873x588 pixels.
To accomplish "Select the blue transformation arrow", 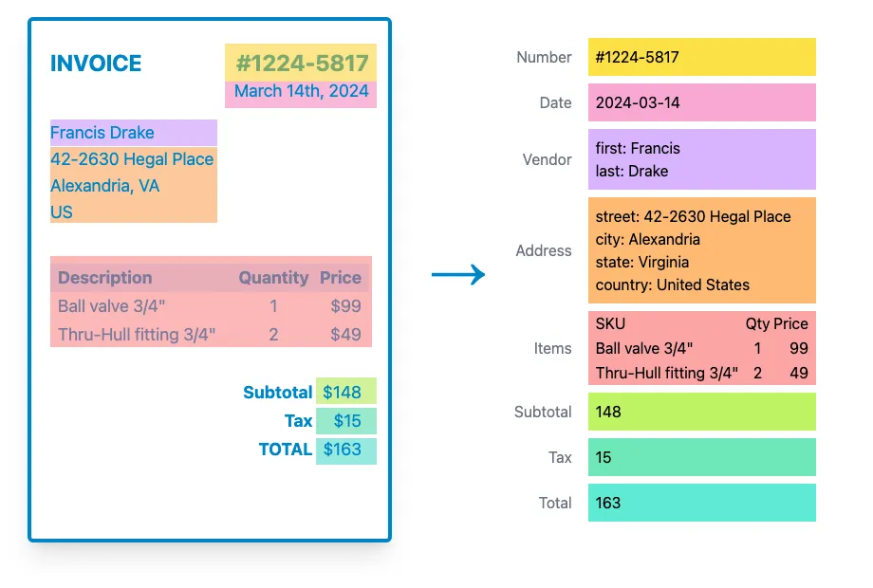I will point(457,275).
